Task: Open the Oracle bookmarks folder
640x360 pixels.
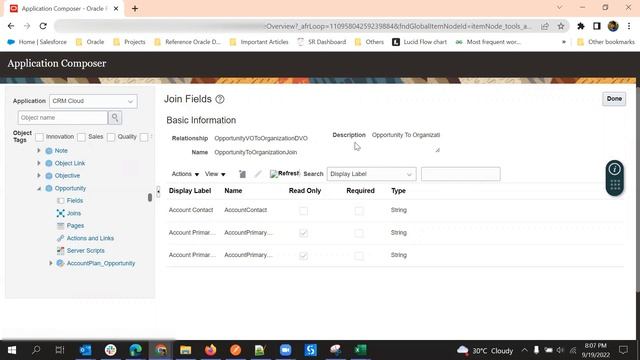Action: click(x=90, y=42)
